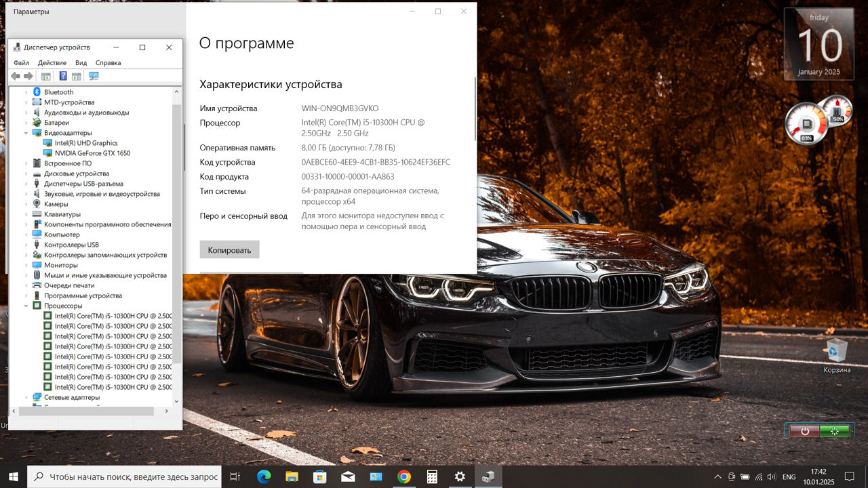The width and height of the screenshot is (868, 488).
Task: Click the Device Manager horizontal scrollbar
Action: [x=86, y=411]
